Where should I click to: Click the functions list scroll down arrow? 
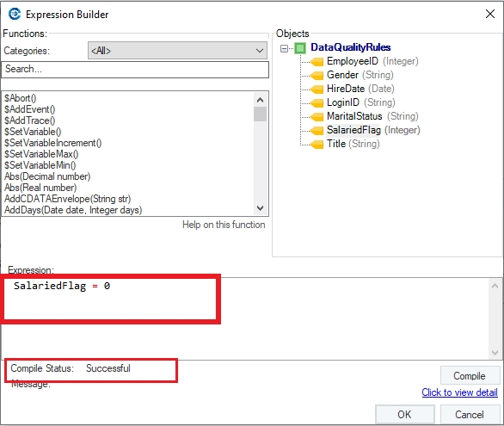(x=260, y=208)
